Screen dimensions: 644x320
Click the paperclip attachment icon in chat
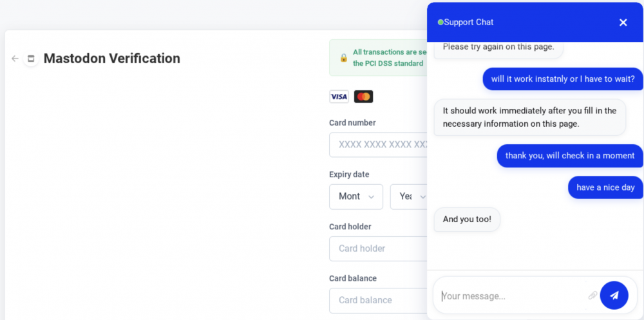(592, 295)
